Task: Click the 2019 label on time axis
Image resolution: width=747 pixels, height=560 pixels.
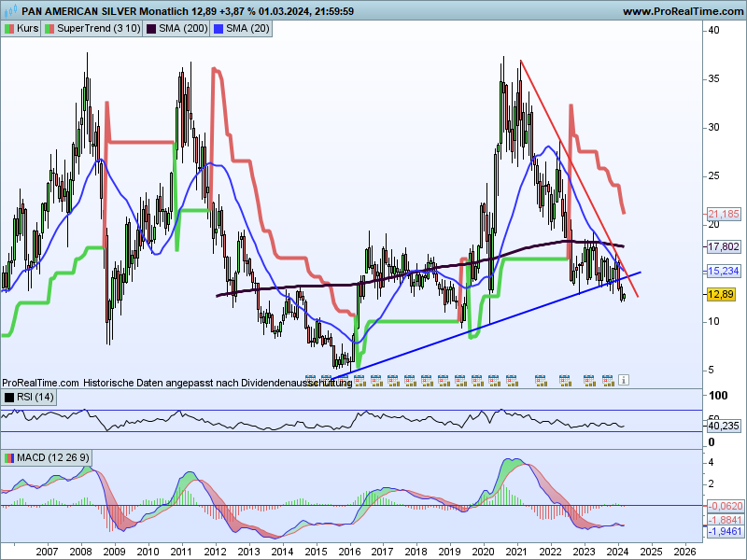Action: tap(449, 552)
